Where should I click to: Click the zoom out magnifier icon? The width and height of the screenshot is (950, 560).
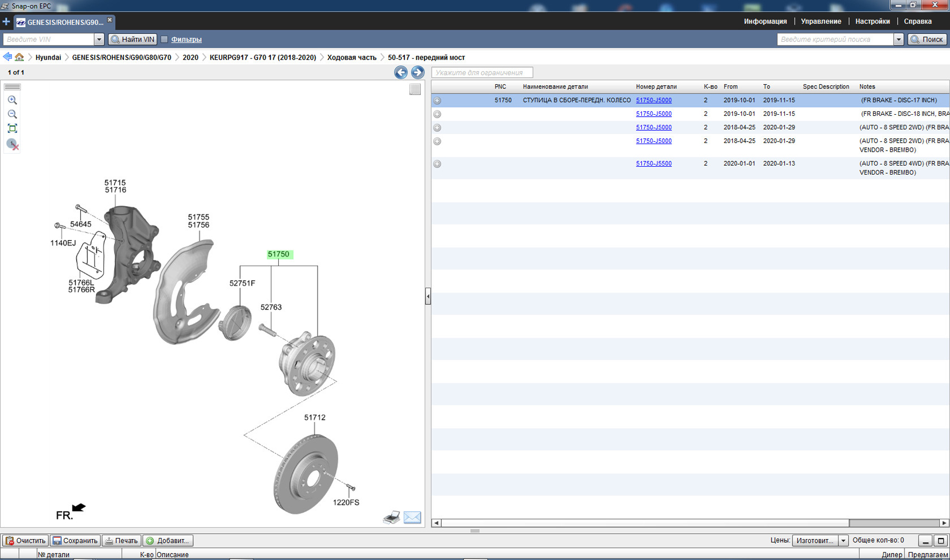(x=12, y=114)
